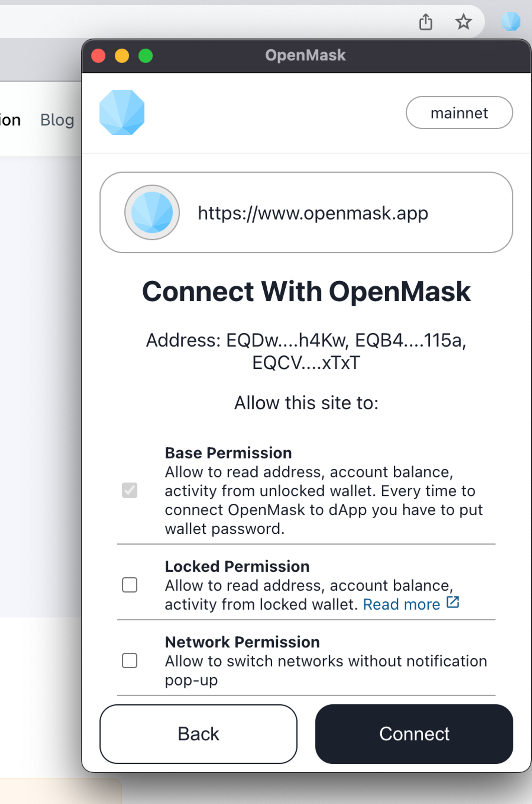The height and width of the screenshot is (804, 532).
Task: Click the red traffic light in OpenMask window
Action: (x=98, y=55)
